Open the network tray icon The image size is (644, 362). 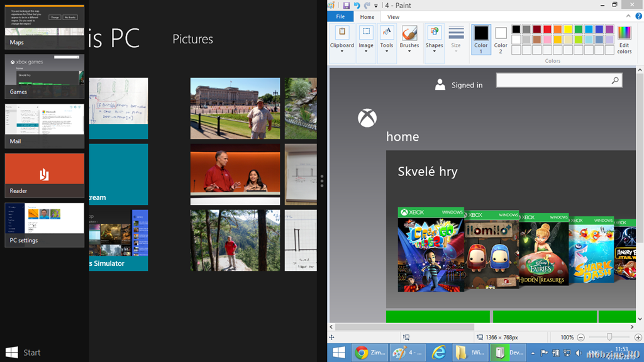567,353
